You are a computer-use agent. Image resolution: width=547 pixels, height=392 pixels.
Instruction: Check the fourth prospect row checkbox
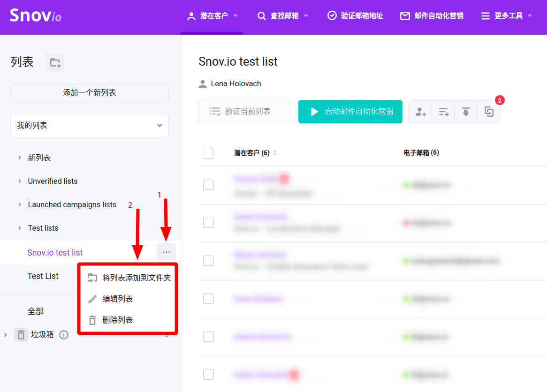point(208,299)
